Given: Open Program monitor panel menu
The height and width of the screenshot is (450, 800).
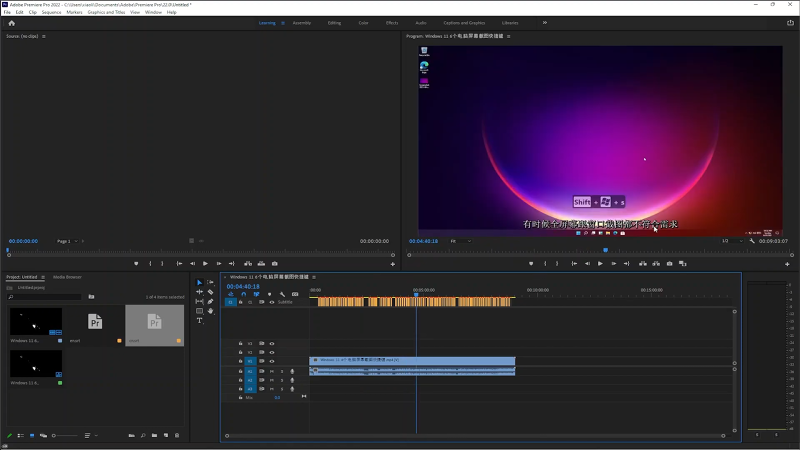Looking at the screenshot, I should point(509,36).
